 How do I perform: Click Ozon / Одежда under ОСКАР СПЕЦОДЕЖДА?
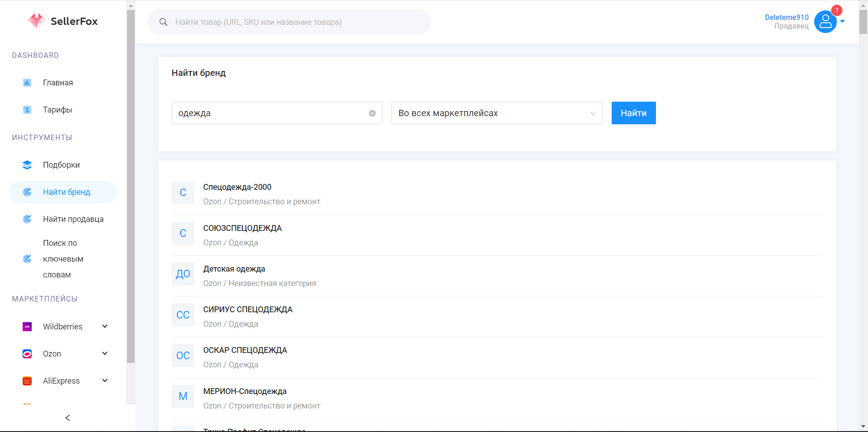[231, 365]
